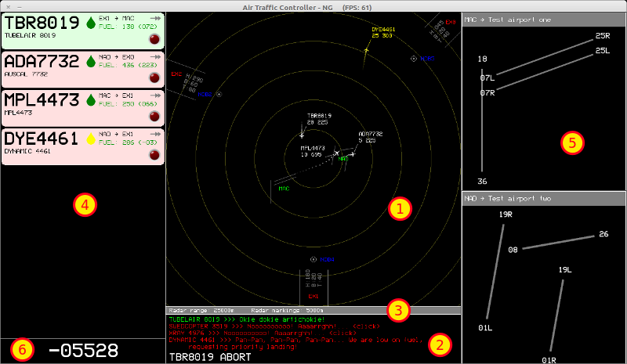This screenshot has height=364, width=627.
Task: Click the arrow at top-right of DYE4461 strip
Action: coord(155,132)
